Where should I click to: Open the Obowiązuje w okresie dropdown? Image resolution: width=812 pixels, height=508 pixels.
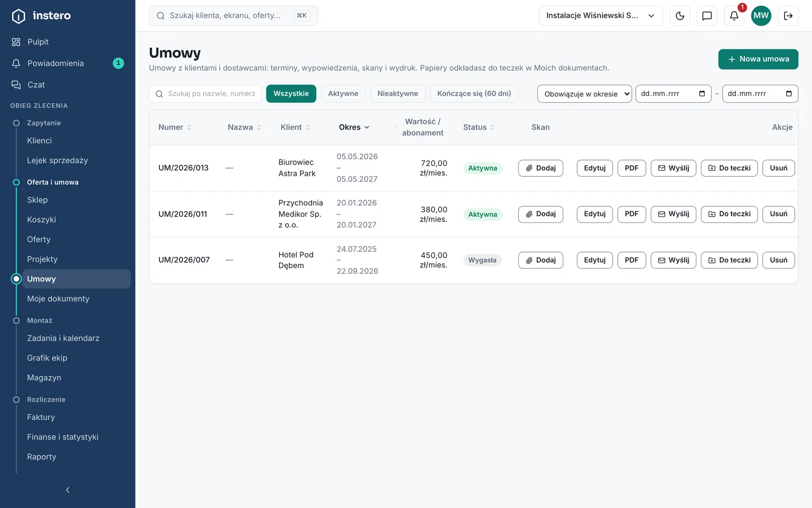(x=585, y=93)
